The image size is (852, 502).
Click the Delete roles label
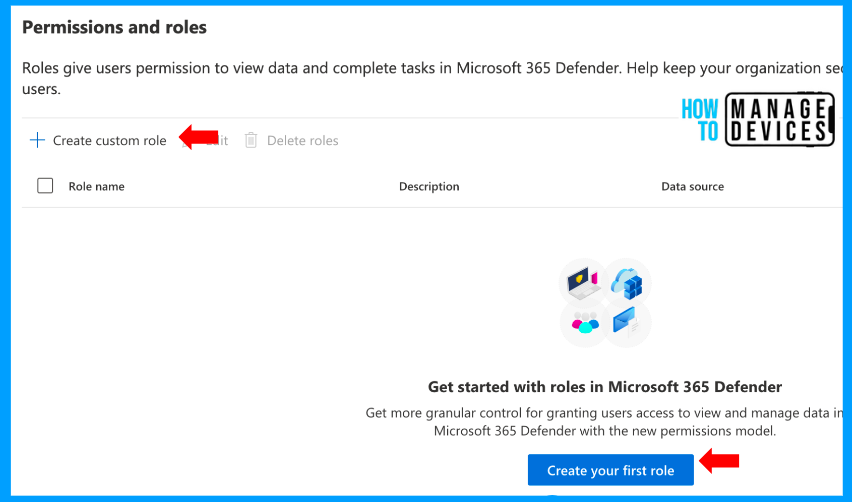pyautogui.click(x=303, y=140)
